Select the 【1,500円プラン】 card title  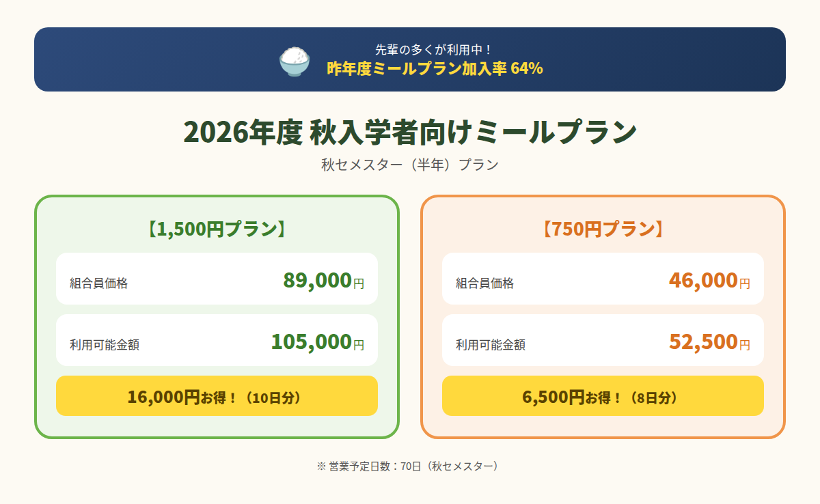point(217,229)
